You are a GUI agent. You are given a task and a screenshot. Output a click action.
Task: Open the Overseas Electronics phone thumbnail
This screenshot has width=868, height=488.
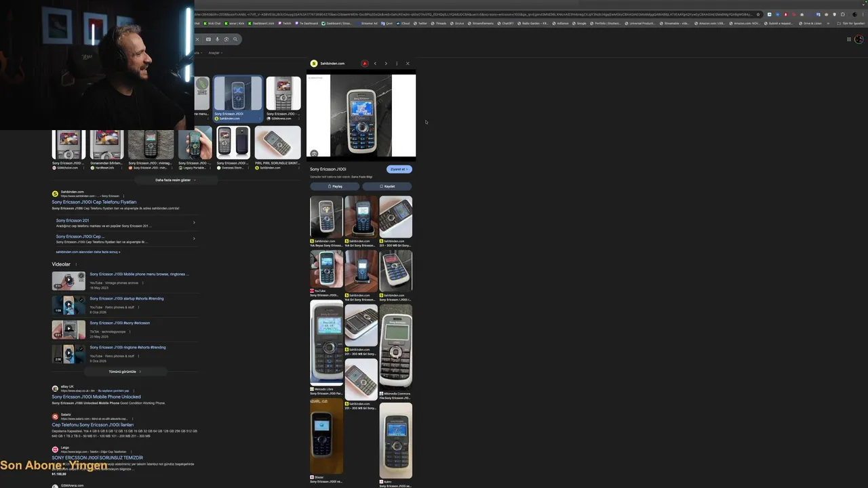point(233,142)
